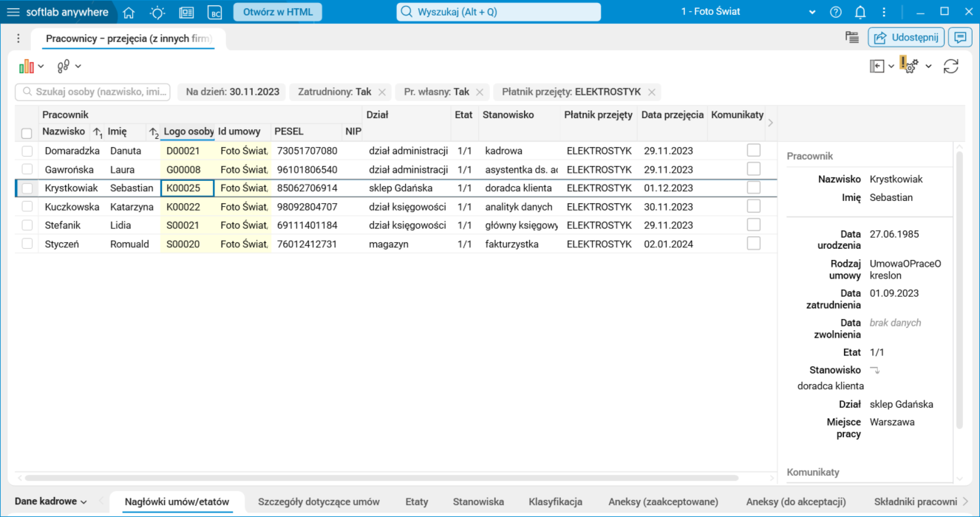Click the Udostępnij share button
980x517 pixels.
[907, 37]
